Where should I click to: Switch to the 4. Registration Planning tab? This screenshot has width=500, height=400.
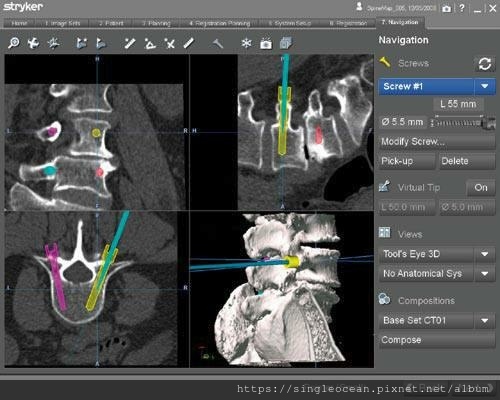(220, 23)
